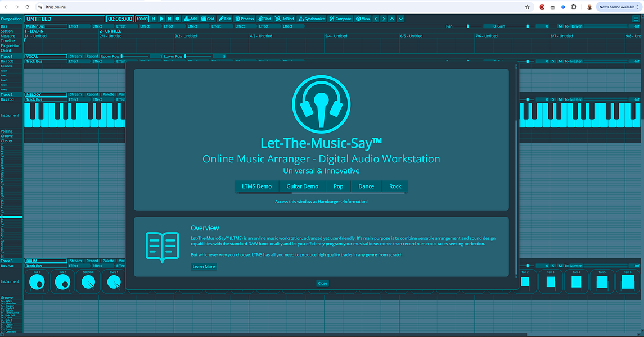Click the up arrow navigation icon
Screen dimensions: 644x337
(x=392, y=19)
